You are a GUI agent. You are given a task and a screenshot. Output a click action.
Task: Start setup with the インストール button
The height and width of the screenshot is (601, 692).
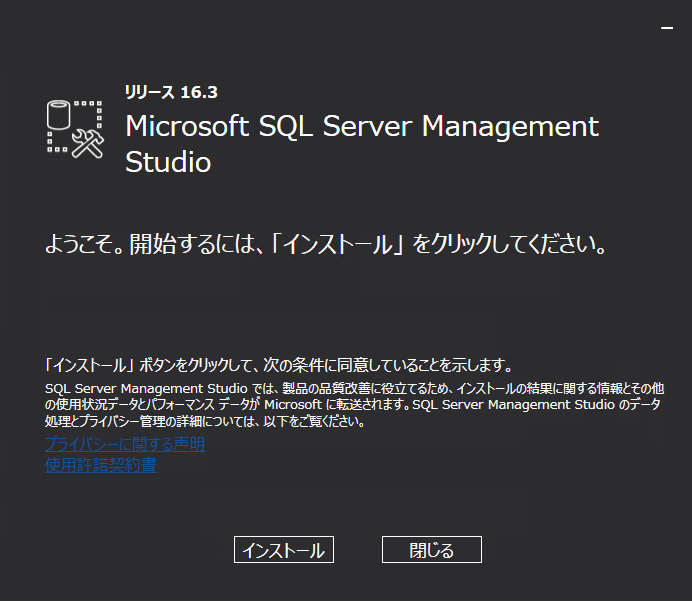pyautogui.click(x=284, y=550)
